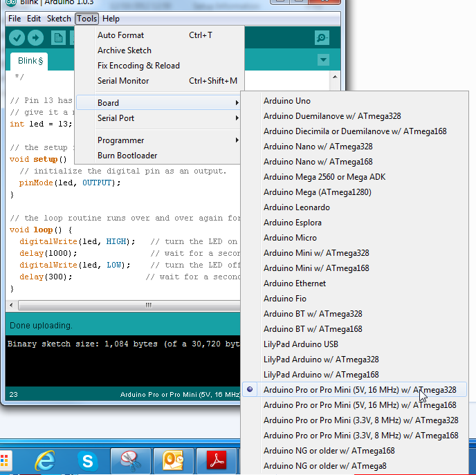Open Internet Explorer from the taskbar
Screen dimensions: 476x475
(x=45, y=461)
